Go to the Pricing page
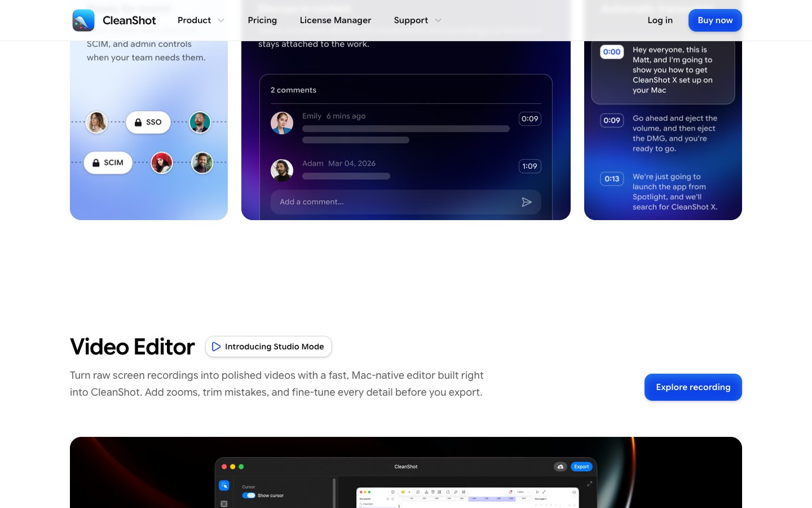The width and height of the screenshot is (812, 508). [262, 20]
